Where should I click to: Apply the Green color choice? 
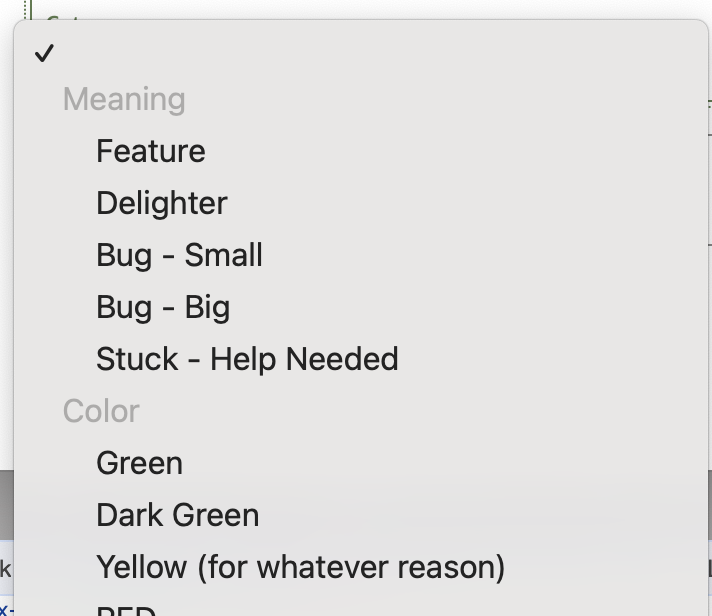139,463
